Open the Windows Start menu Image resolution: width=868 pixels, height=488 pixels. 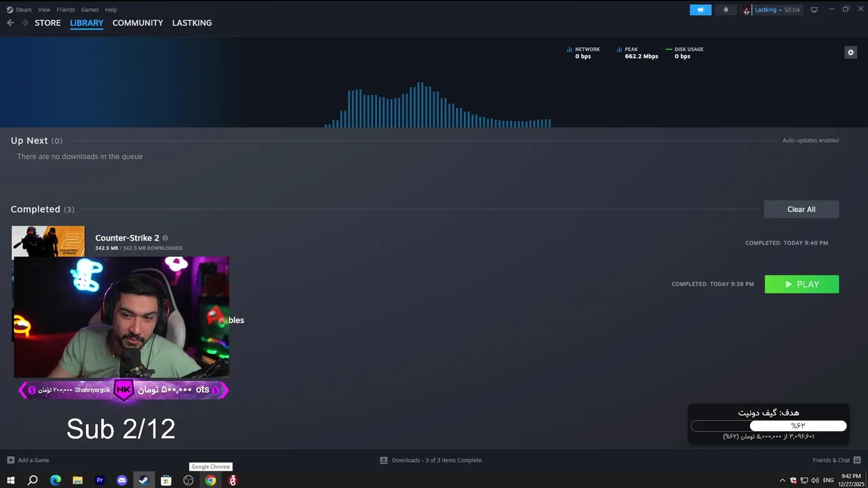10,481
